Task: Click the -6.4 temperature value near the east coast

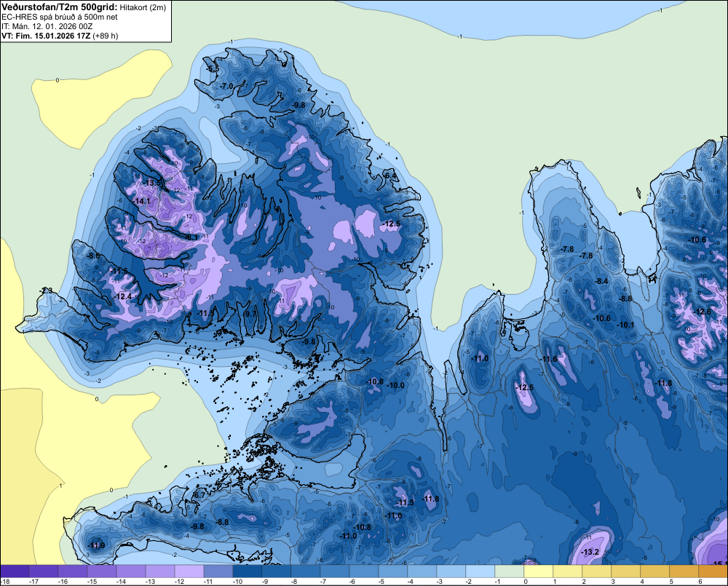Action: [390, 176]
